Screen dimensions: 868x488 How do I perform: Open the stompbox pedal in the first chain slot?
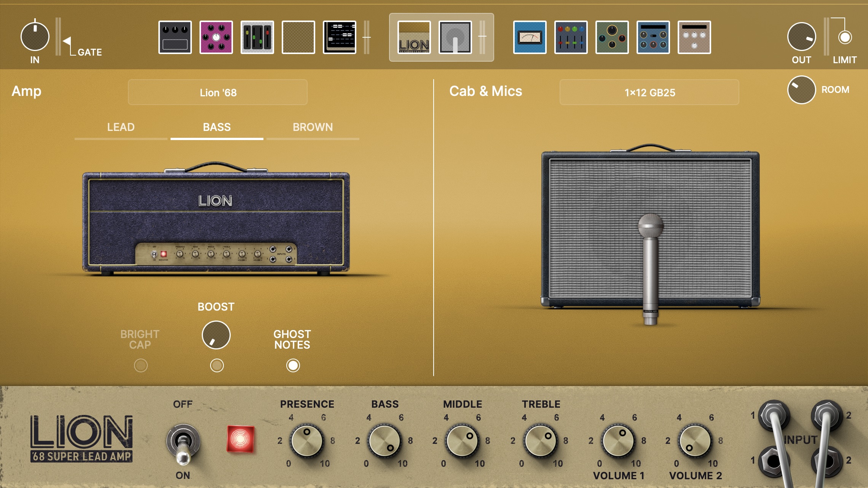[x=174, y=37]
